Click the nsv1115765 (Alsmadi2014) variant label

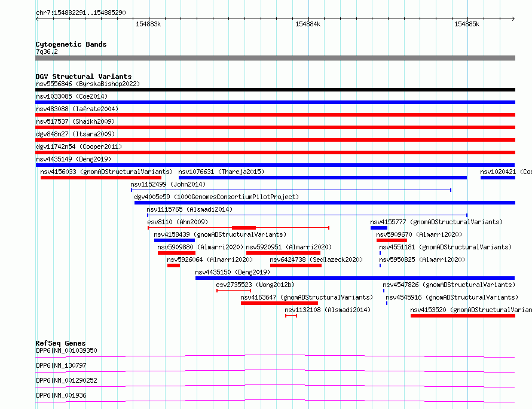tap(189, 209)
